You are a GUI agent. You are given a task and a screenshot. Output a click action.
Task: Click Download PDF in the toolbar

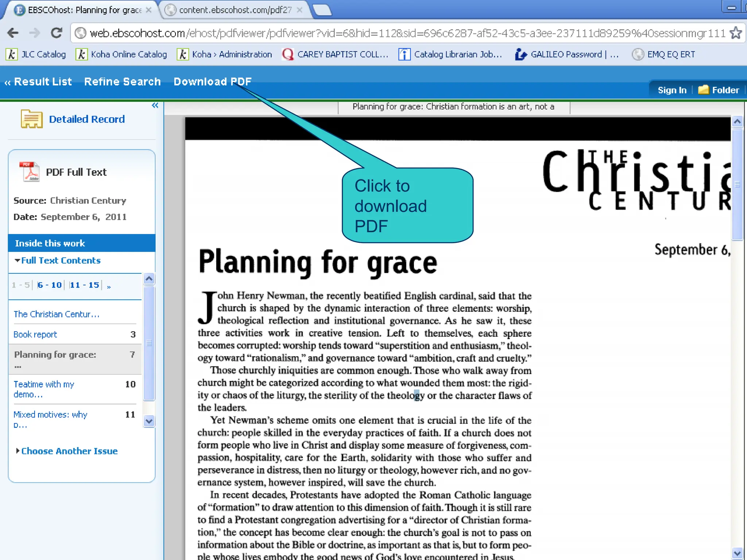pyautogui.click(x=213, y=82)
